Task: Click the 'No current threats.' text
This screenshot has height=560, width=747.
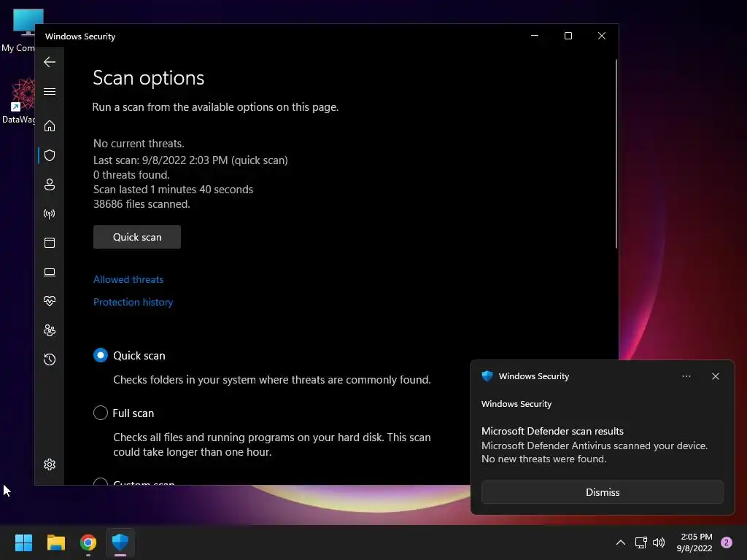Action: 139,144
